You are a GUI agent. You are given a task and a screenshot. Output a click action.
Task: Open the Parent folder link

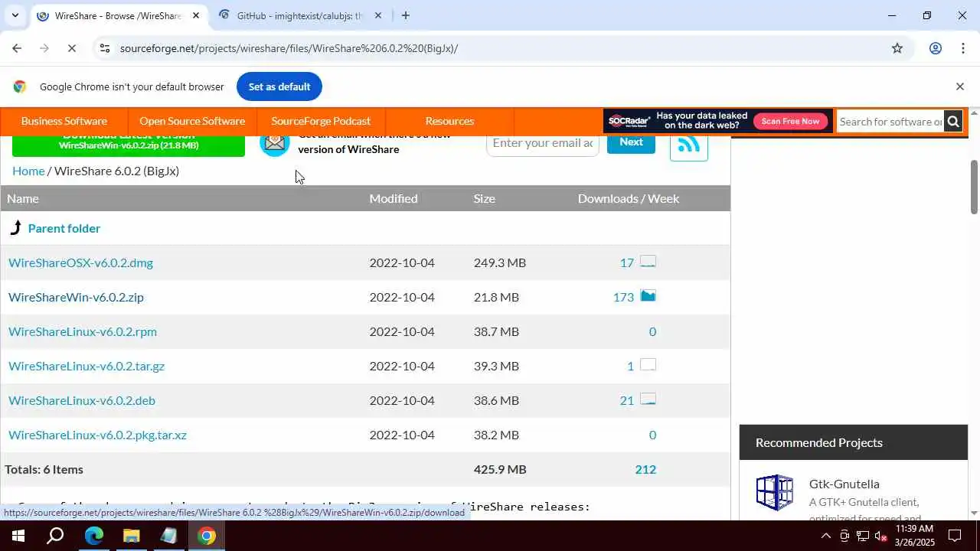click(64, 228)
